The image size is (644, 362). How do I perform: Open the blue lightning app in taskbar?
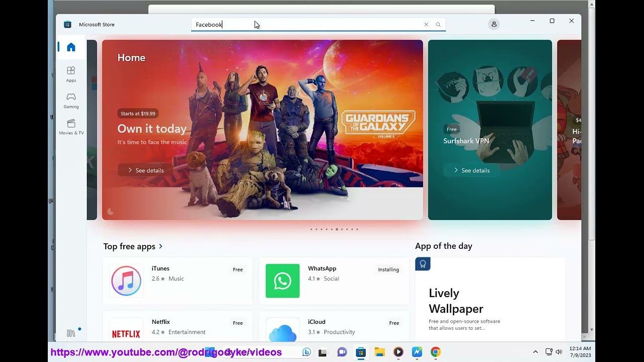click(x=417, y=352)
